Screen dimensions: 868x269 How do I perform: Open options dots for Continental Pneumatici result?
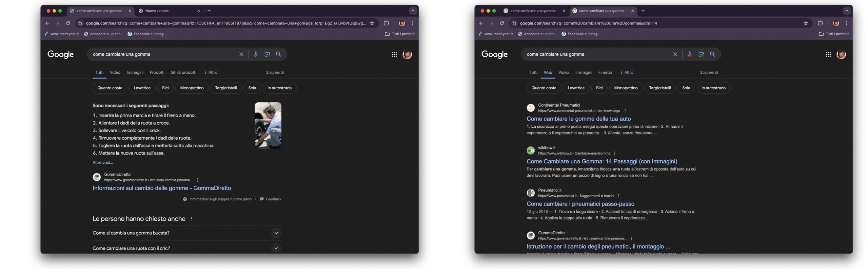pos(625,111)
